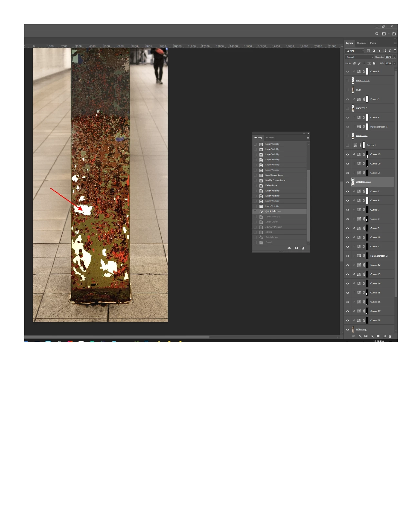
Task: Collapse the History panel to icons
Action: pyautogui.click(x=304, y=133)
